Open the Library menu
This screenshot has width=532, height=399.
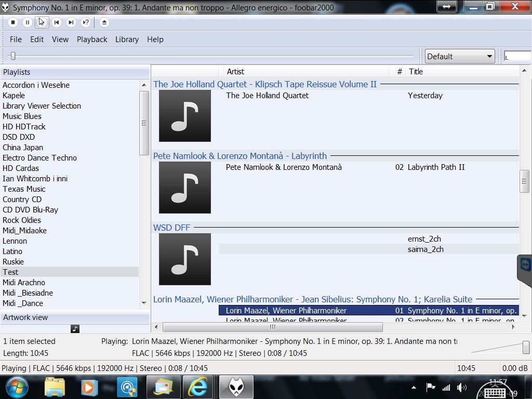tap(127, 39)
